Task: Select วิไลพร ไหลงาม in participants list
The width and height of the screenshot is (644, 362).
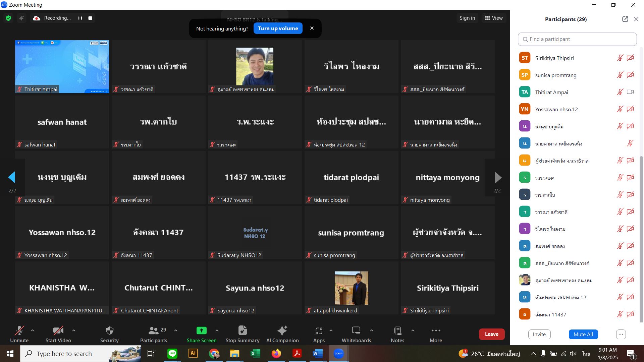Action: [x=576, y=229]
